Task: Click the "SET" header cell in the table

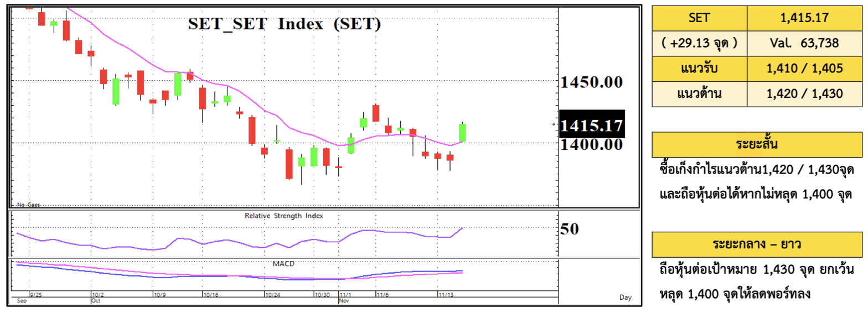Action: point(700,18)
